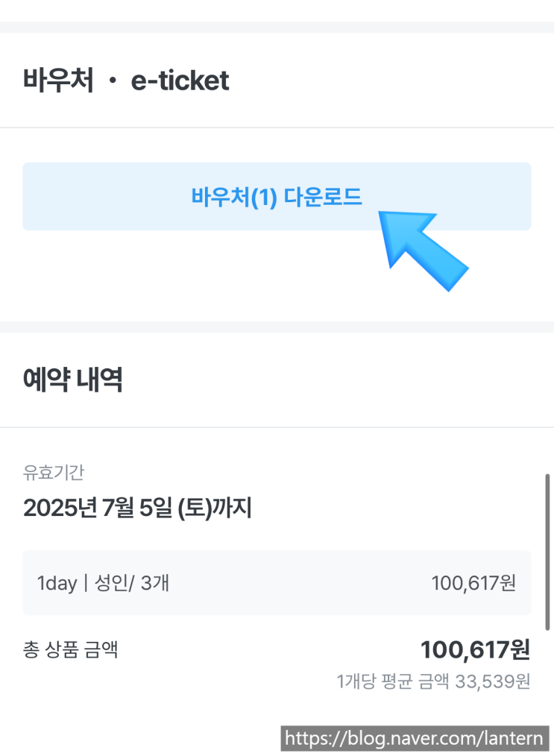
Task: Click the 100,617원 price in the ticket row
Action: [473, 583]
